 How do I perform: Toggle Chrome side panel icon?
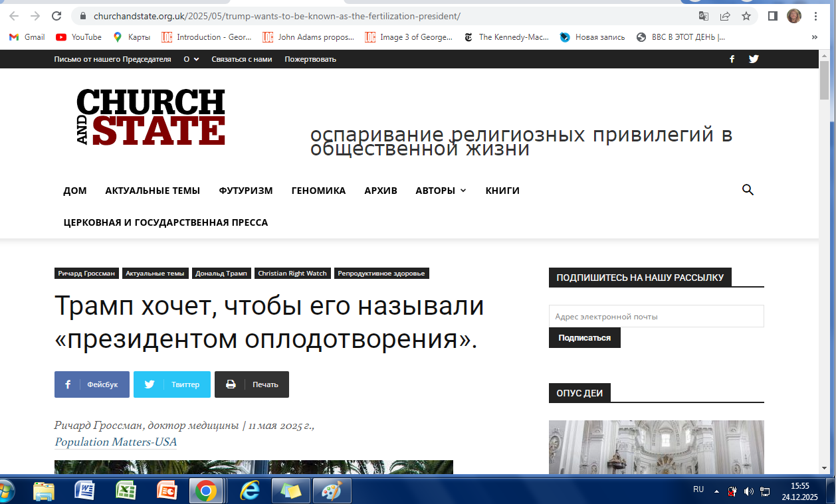tap(772, 16)
